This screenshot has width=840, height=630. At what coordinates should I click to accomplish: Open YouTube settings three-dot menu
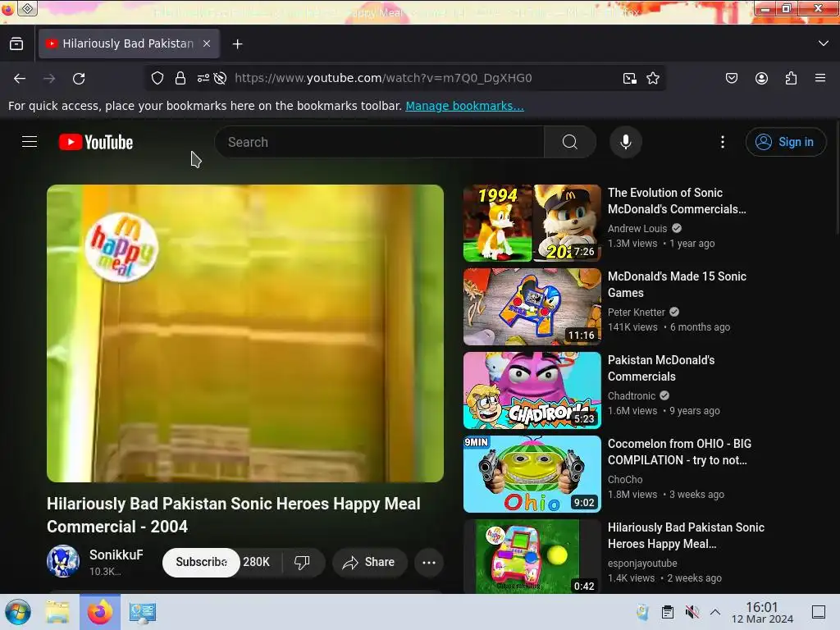pos(723,142)
